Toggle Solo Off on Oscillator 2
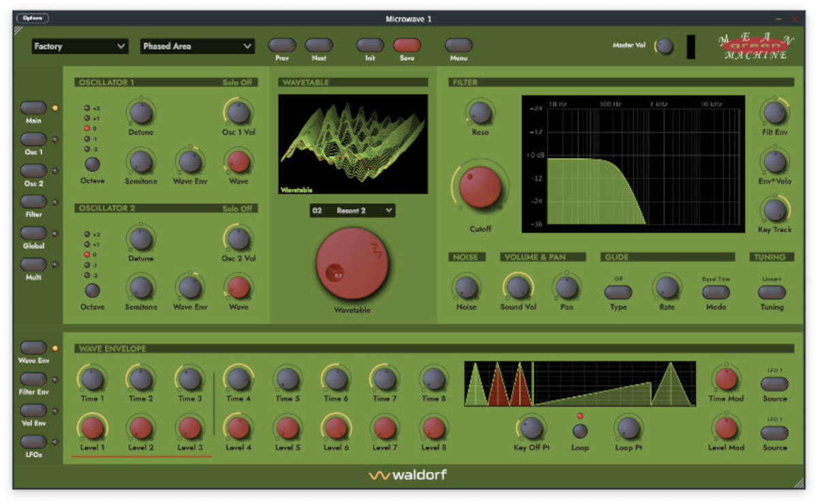The image size is (818, 504). 237,208
